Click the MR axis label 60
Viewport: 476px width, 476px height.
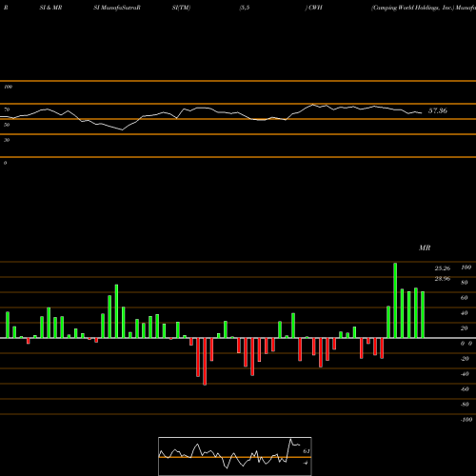pyautogui.click(x=465, y=298)
